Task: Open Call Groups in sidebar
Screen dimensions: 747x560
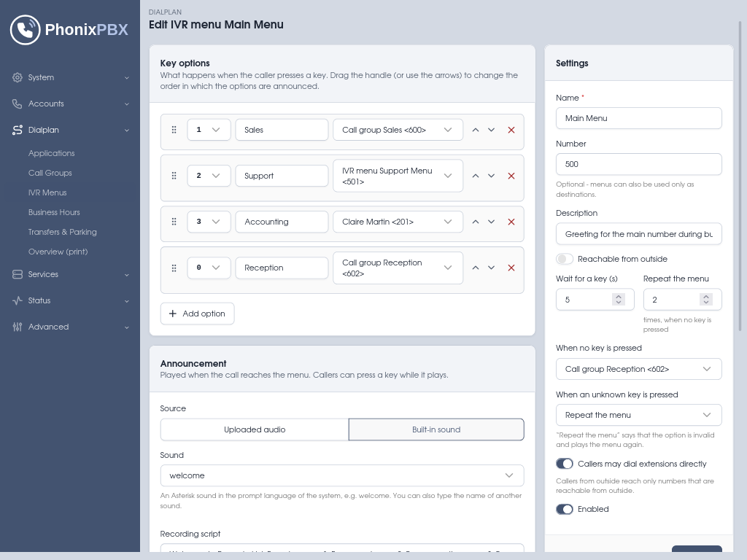Action: 50,173
